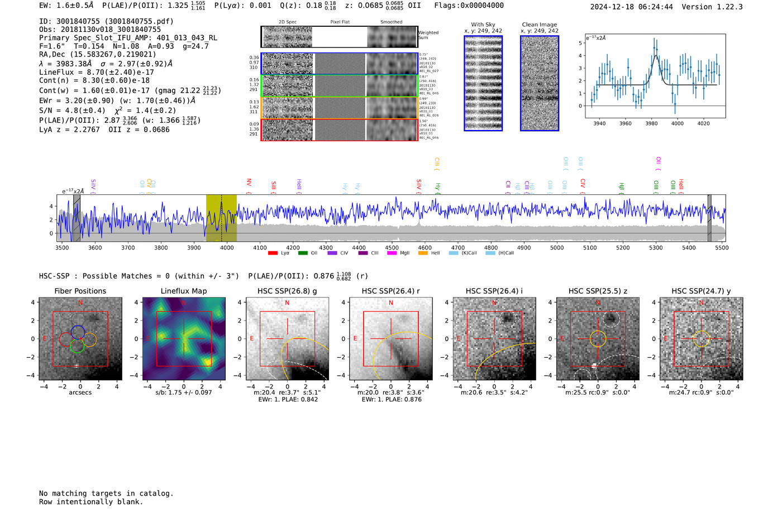Click the s/b: 1.75 +/- 0.097 caption

point(184,392)
